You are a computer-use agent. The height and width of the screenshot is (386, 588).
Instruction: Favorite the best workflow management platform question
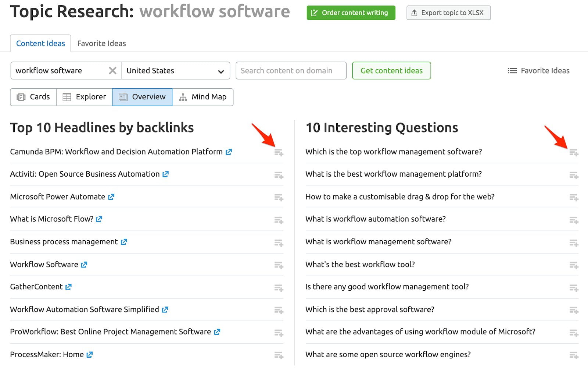574,175
